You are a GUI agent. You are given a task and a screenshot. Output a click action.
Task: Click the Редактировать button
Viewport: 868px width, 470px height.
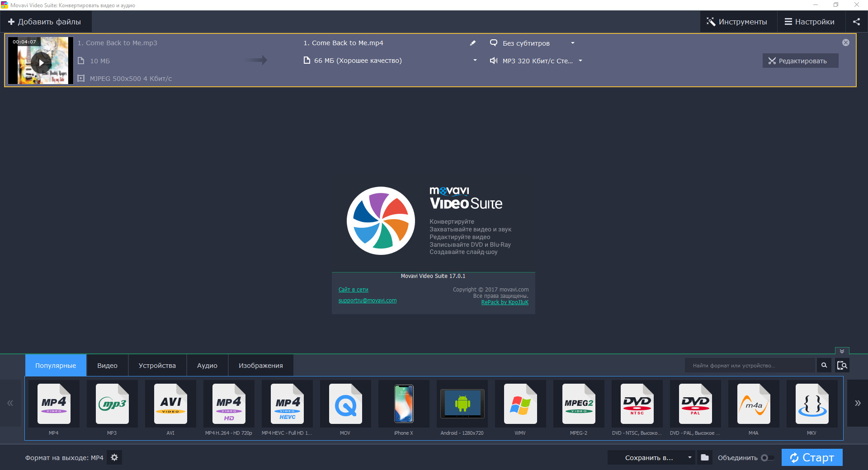(x=800, y=61)
